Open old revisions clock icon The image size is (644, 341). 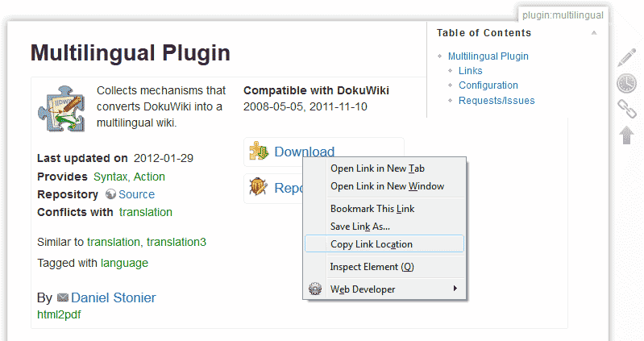[626, 83]
